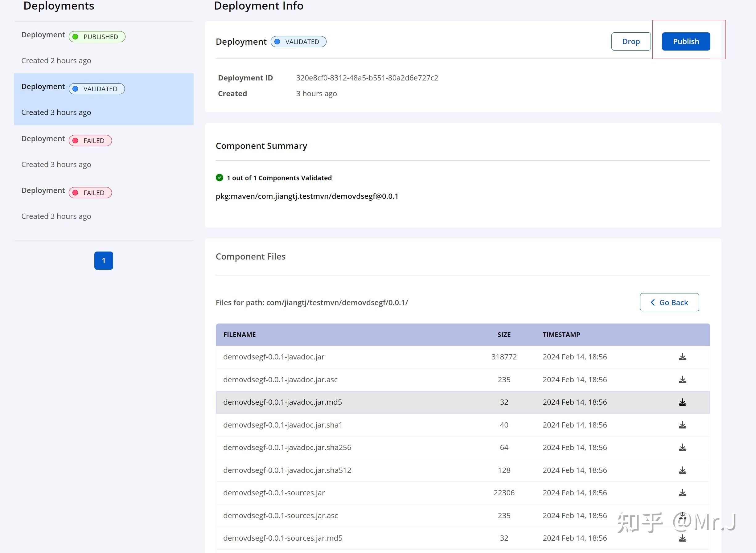Go to pagination page 1
The height and width of the screenshot is (553, 756).
104,260
